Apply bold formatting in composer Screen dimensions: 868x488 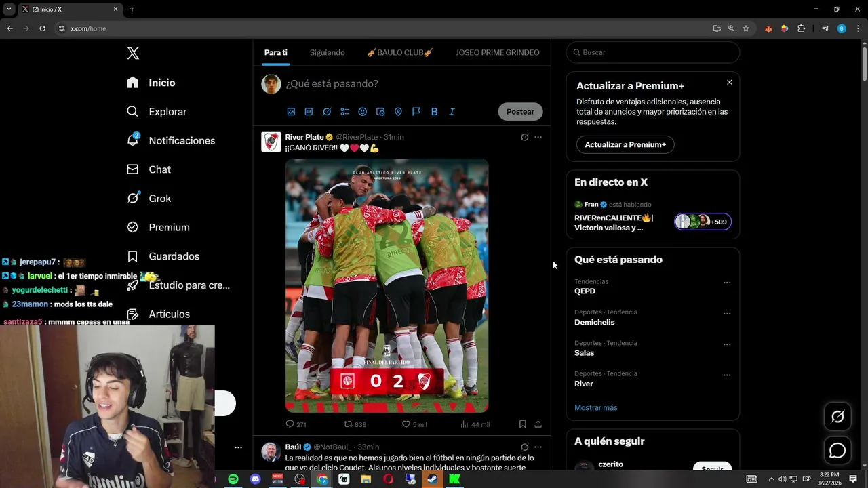click(434, 112)
